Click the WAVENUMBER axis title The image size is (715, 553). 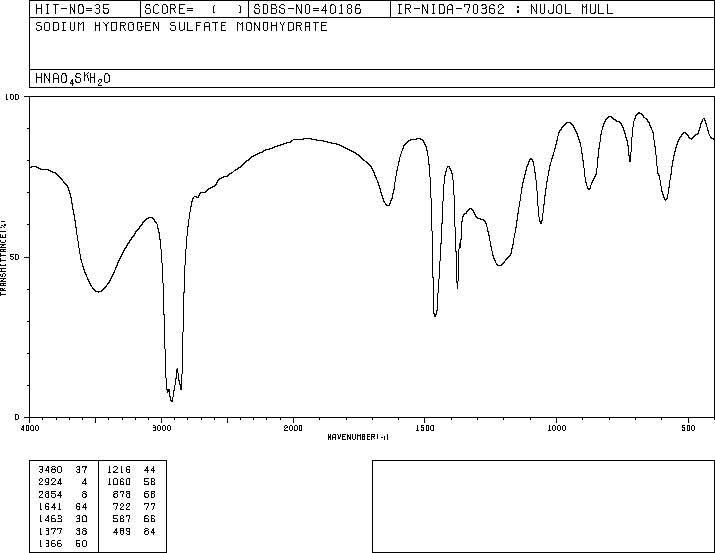pos(358,437)
